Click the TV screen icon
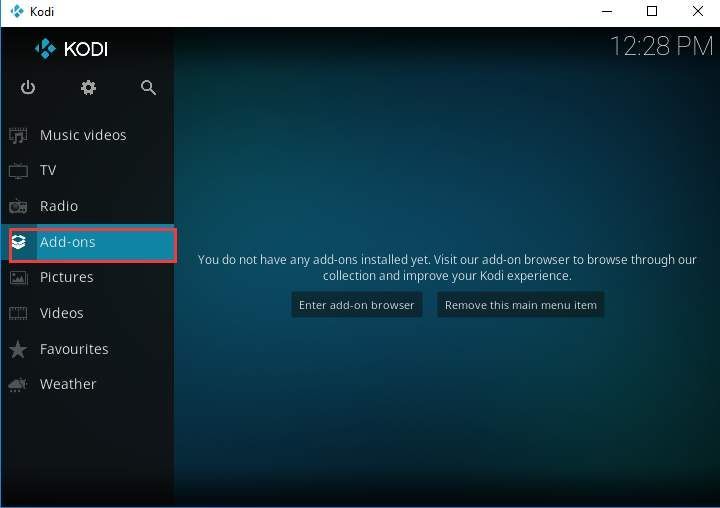The width and height of the screenshot is (720, 508). [18, 170]
